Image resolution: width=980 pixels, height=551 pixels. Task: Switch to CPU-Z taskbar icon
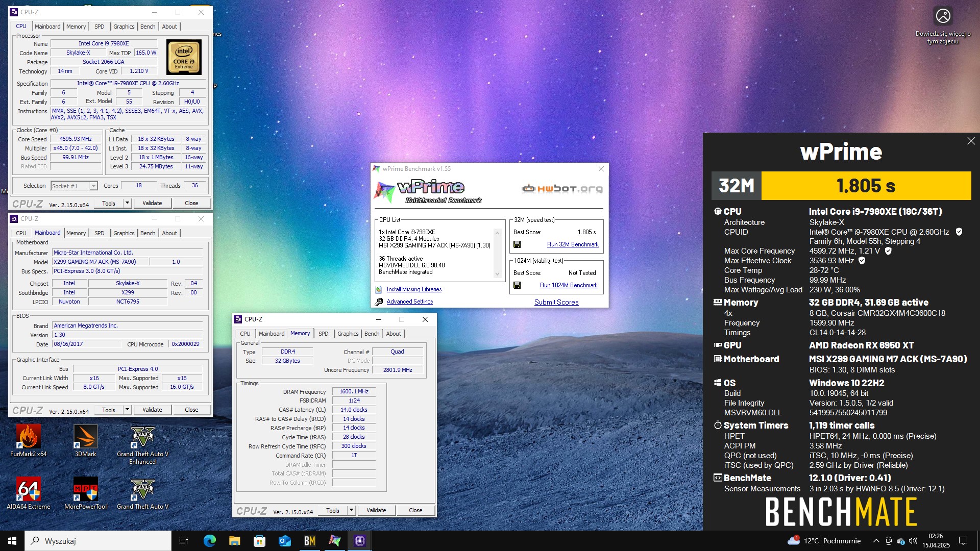[x=360, y=541]
